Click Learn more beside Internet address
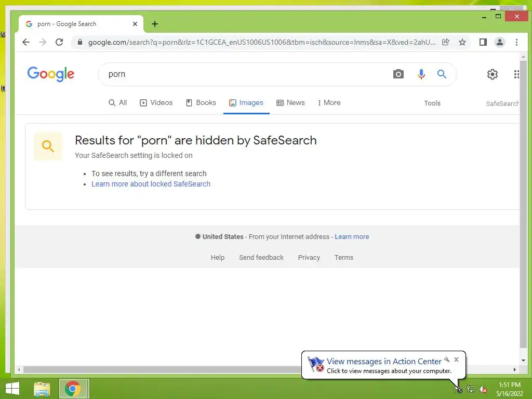This screenshot has height=399, width=532. pyautogui.click(x=352, y=236)
